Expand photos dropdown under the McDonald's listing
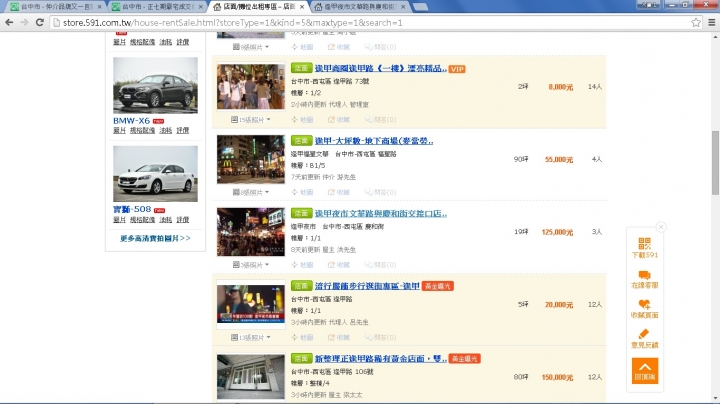This screenshot has width=720, height=404. (251, 192)
